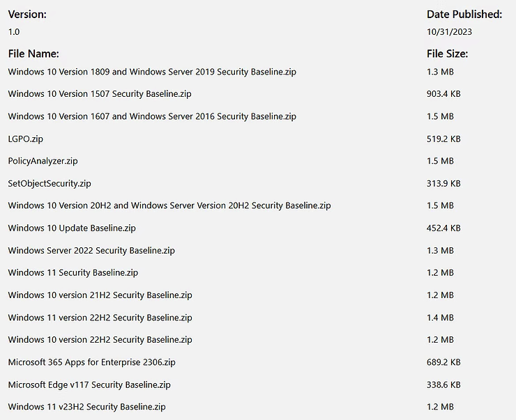Select Windows 10 Version 20H2 and Server 20H2 file name
Image resolution: width=516 pixels, height=420 pixels.
(x=169, y=205)
